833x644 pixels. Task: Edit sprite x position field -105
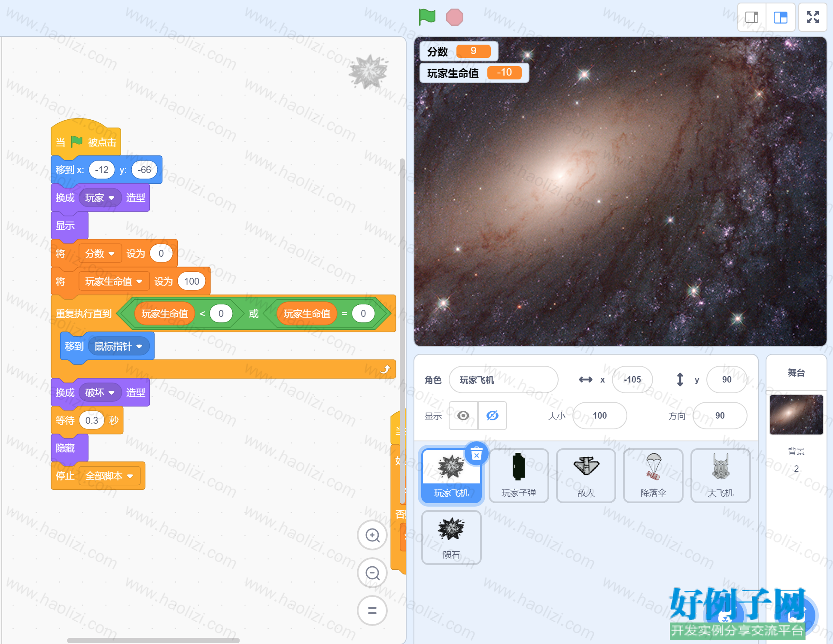point(632,380)
